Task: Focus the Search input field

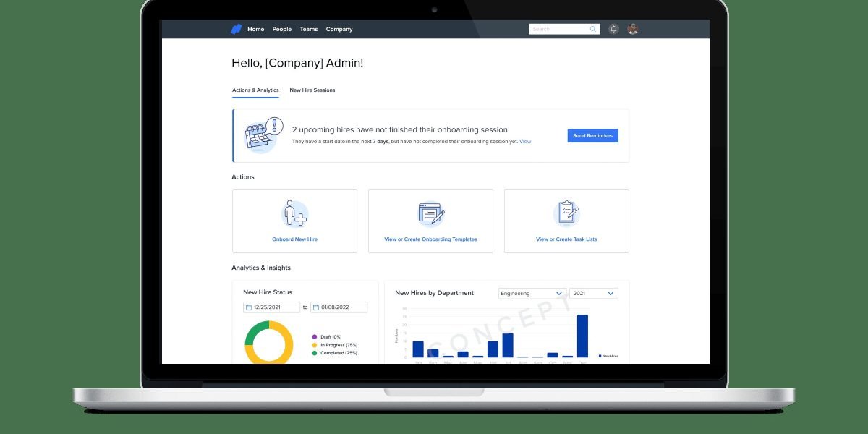Action: pos(558,29)
